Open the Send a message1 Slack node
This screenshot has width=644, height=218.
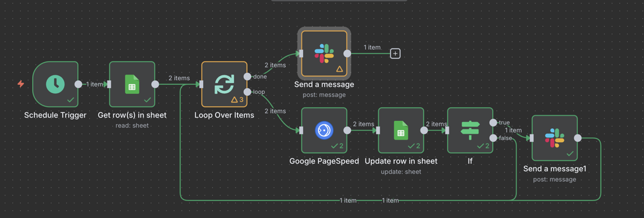pyautogui.click(x=554, y=138)
